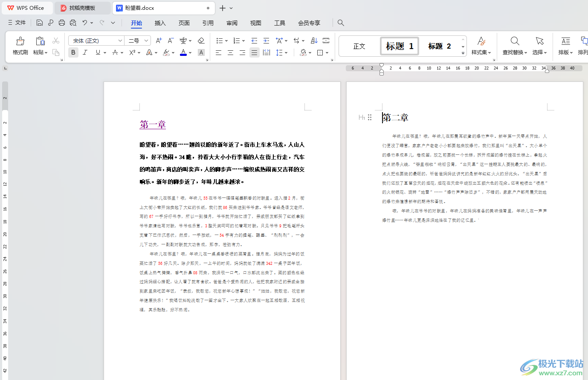Image resolution: width=588 pixels, height=380 pixels.
Task: Decrease font size with A- icon
Action: 171,41
